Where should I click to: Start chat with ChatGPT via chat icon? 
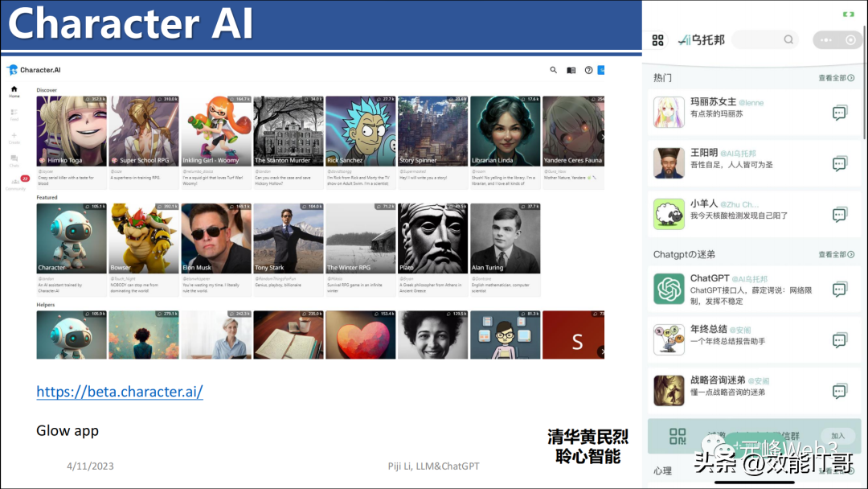click(840, 289)
